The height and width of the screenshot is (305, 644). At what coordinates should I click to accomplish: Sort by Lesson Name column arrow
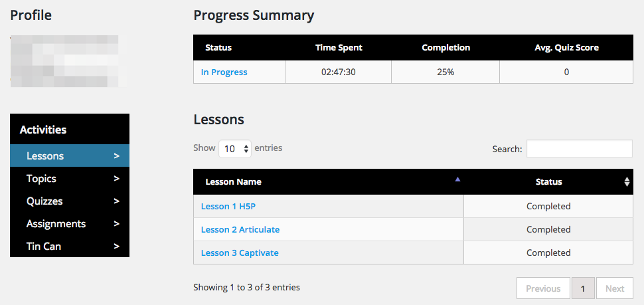457,179
